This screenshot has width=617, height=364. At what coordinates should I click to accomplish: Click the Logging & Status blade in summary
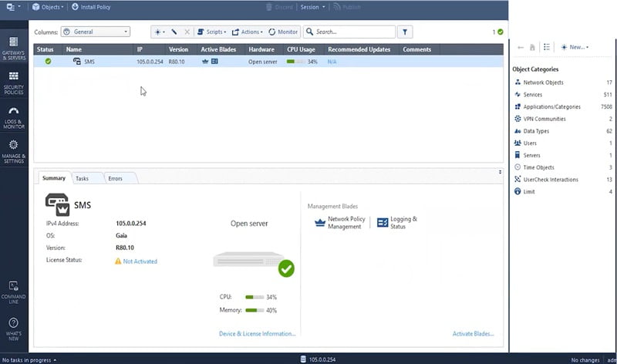tap(397, 223)
